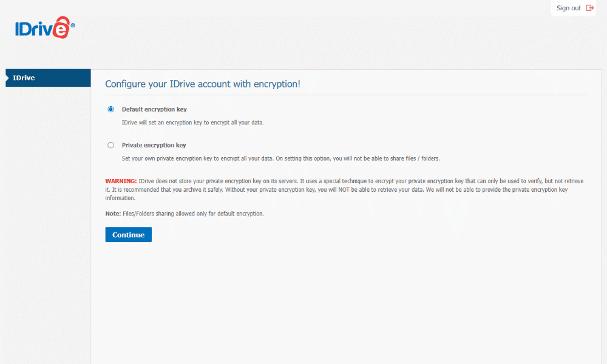Viewport: 607px width, 364px height.
Task: Click the Private encryption key label
Action: [x=154, y=146]
